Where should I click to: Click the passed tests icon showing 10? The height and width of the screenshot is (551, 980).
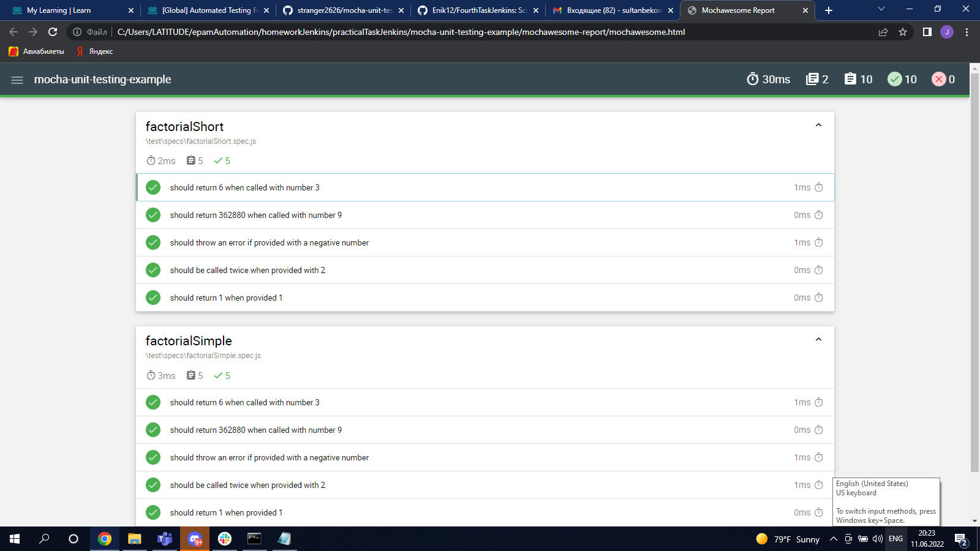coord(895,79)
